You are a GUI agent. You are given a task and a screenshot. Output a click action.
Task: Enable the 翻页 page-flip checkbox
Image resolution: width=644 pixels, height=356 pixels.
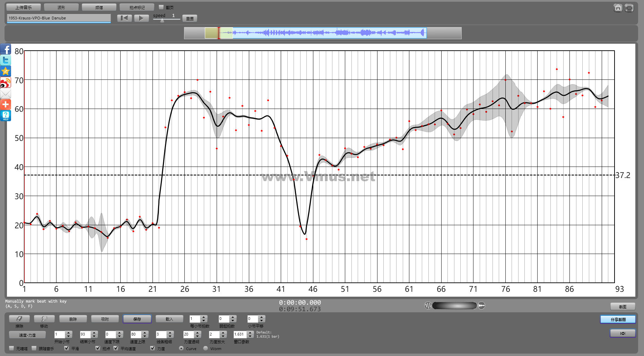[x=161, y=7]
